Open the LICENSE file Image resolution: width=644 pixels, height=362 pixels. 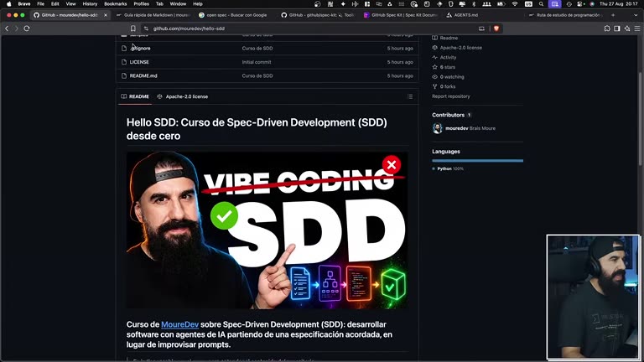coord(139,62)
